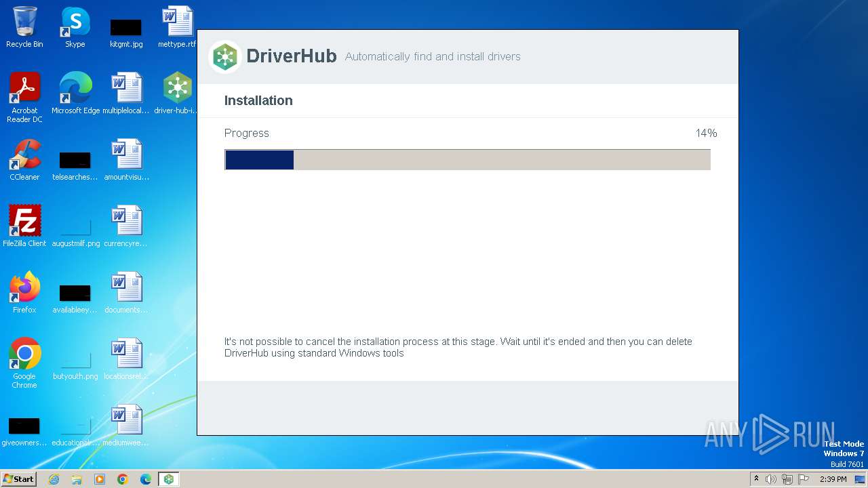
Task: Open the Windows Start menu
Action: click(18, 479)
